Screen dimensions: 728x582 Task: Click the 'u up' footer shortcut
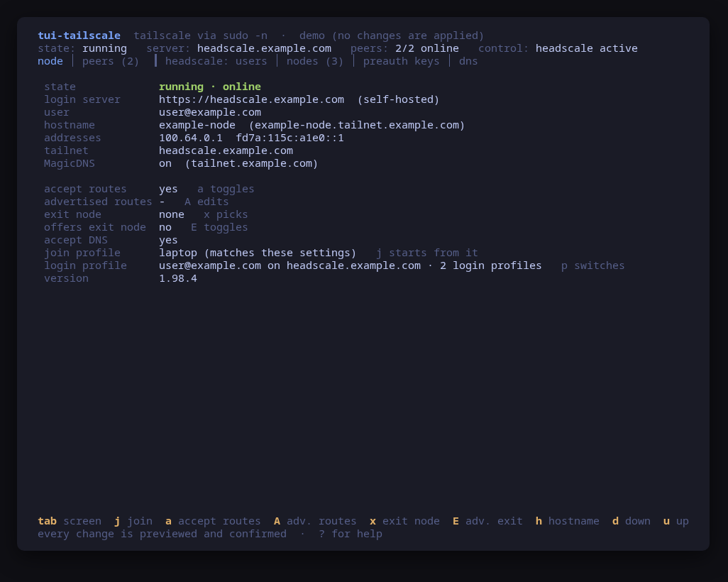[x=675, y=521]
